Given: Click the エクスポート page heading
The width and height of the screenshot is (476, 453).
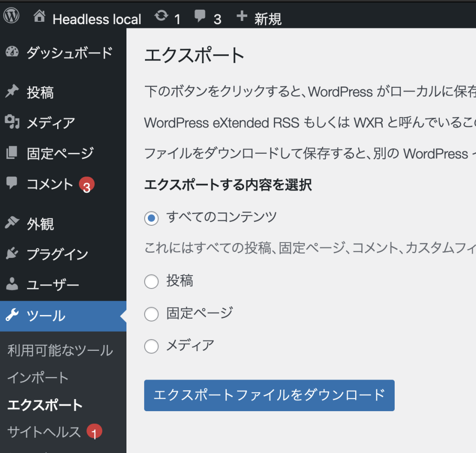Looking at the screenshot, I should click(194, 55).
